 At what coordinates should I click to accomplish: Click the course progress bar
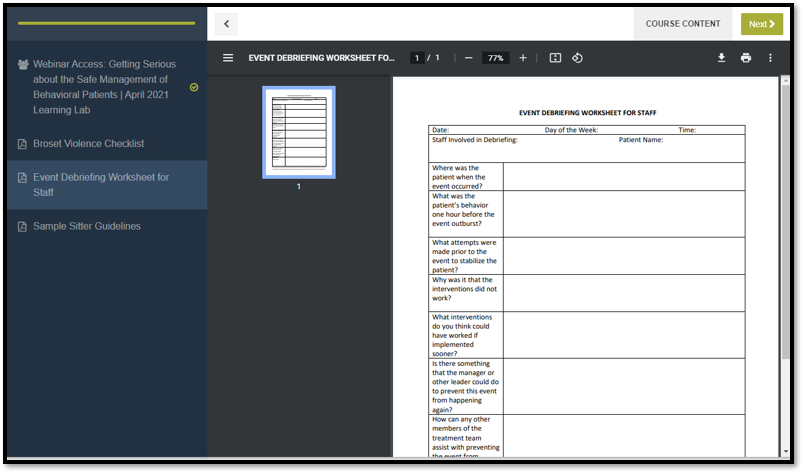pyautogui.click(x=107, y=23)
